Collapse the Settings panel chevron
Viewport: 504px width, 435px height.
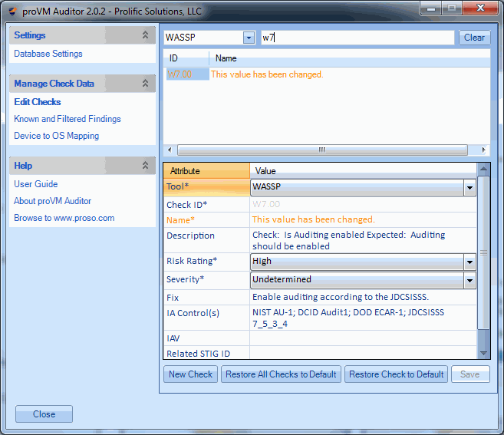(145, 35)
